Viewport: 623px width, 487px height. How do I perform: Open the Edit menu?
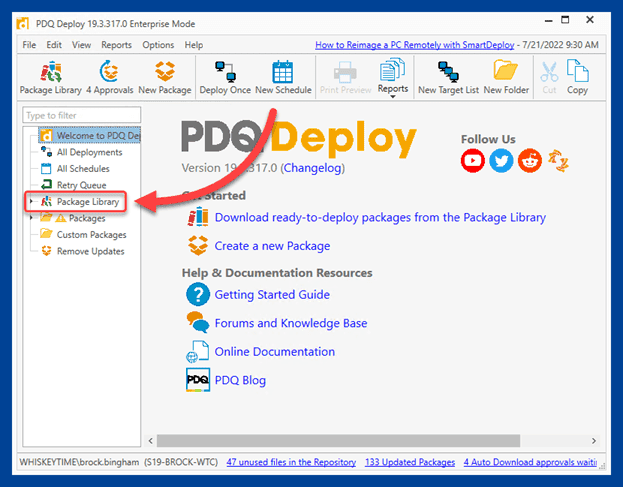point(54,45)
